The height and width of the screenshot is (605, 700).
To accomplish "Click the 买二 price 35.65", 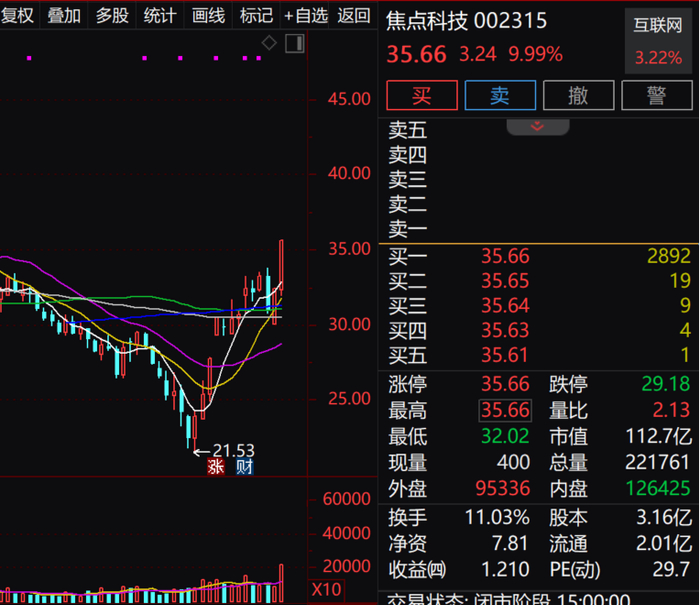I will 505,281.
